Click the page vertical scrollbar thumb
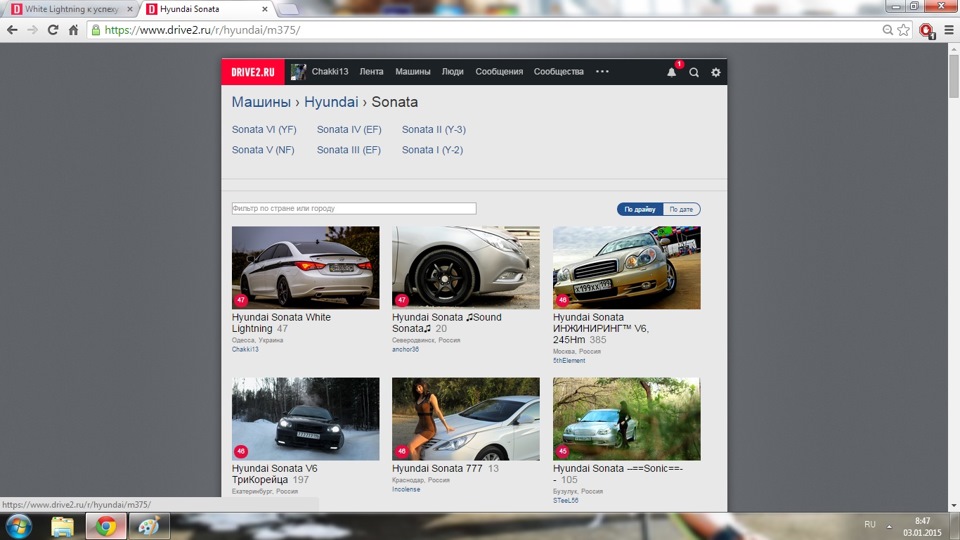Viewport: 960px width, 540px height. point(954,75)
